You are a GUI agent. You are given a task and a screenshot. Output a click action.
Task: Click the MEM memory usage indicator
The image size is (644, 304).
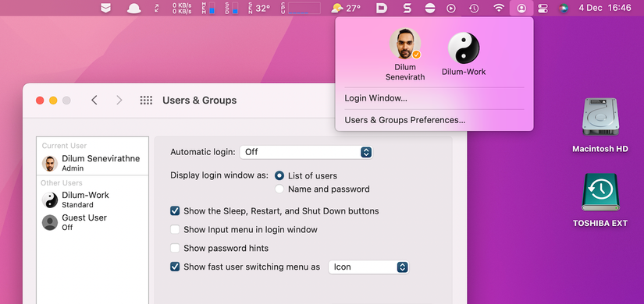coord(208,9)
